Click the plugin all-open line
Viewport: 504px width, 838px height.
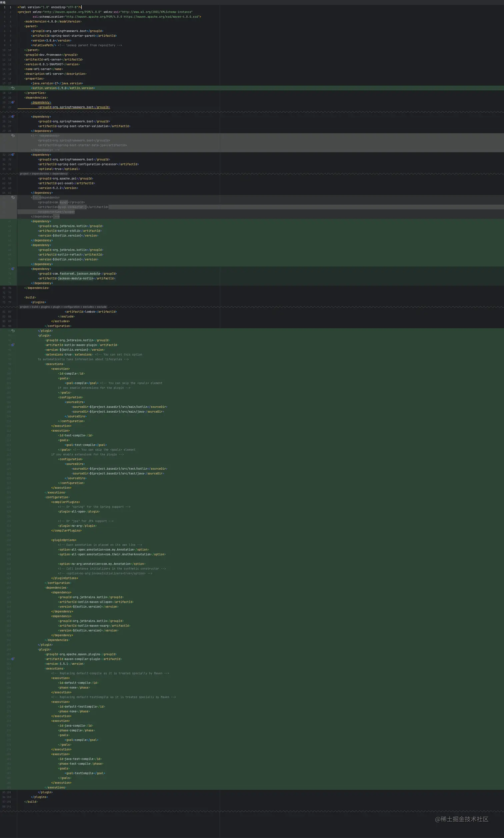(x=79, y=511)
